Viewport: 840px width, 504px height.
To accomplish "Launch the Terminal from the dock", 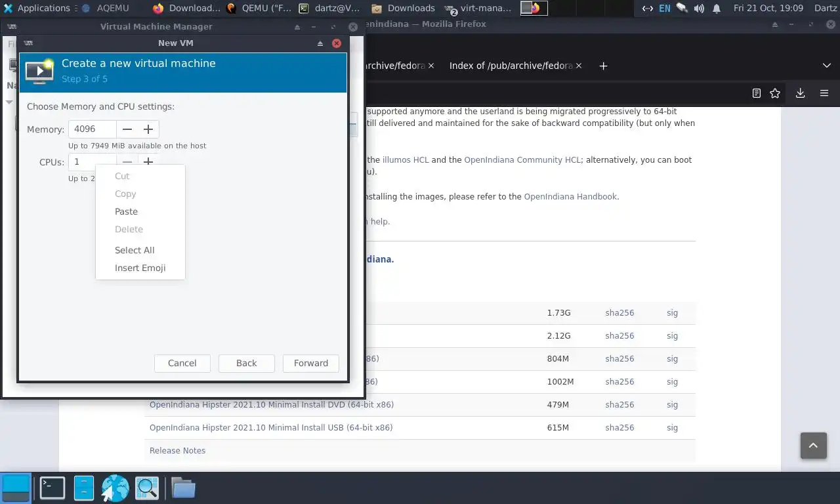I will coord(52,488).
